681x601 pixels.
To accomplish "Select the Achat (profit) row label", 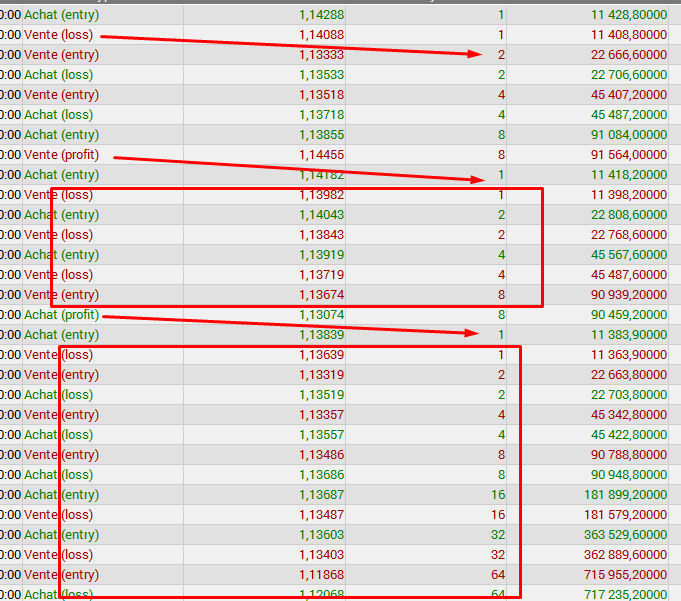I will [x=61, y=314].
